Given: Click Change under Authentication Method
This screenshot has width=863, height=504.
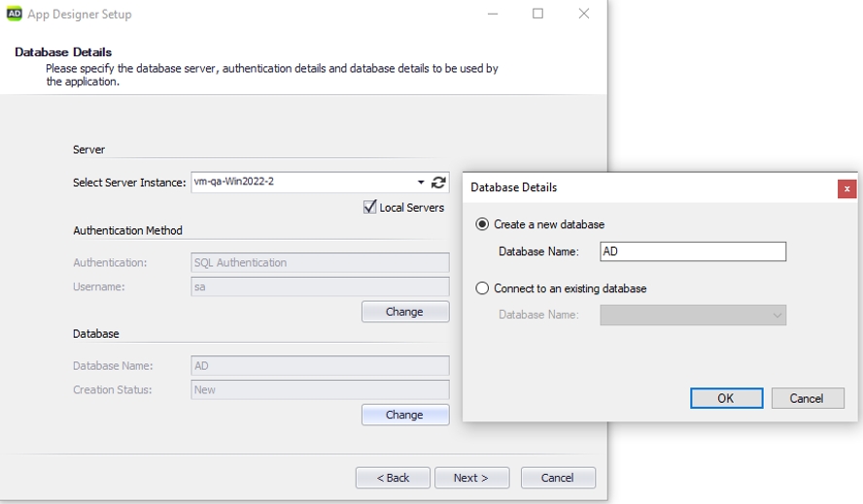Looking at the screenshot, I should [405, 312].
